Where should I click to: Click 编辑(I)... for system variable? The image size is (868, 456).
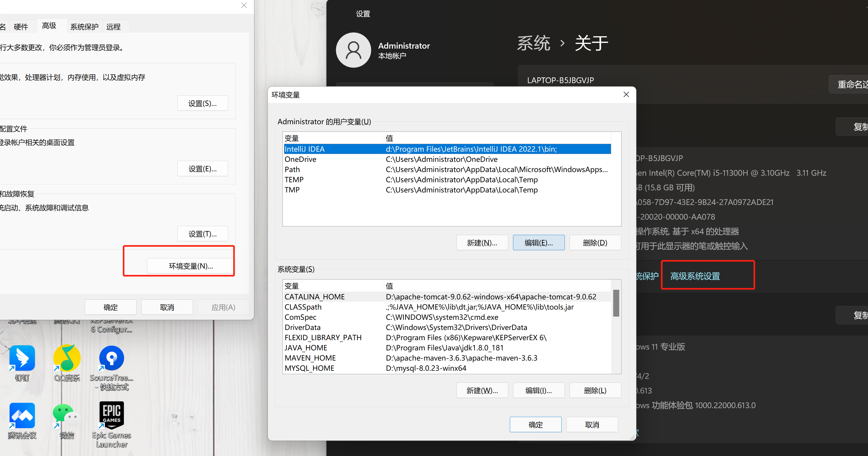pos(538,391)
